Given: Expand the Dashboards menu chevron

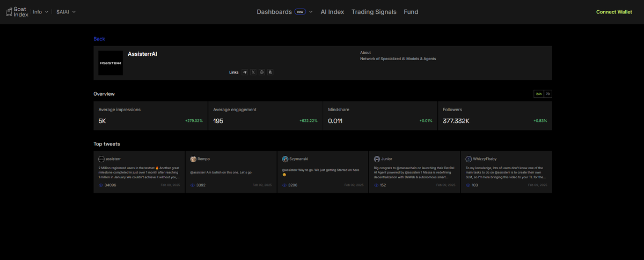Looking at the screenshot, I should pos(311,12).
